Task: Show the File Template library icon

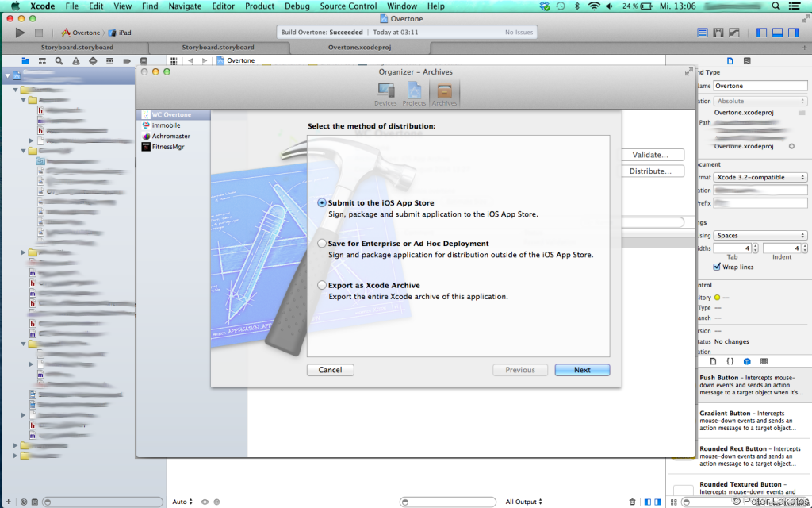Action: point(713,361)
